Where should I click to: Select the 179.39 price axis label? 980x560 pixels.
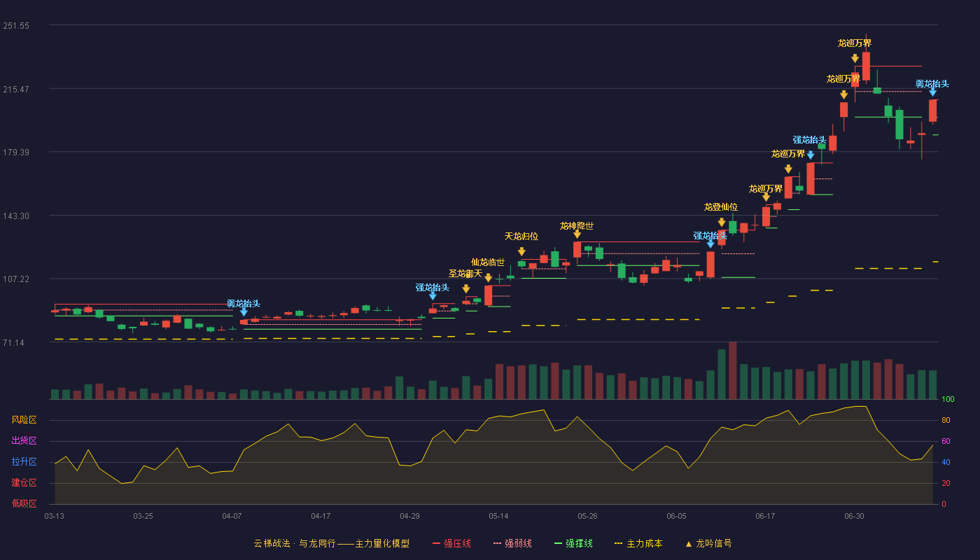click(16, 153)
